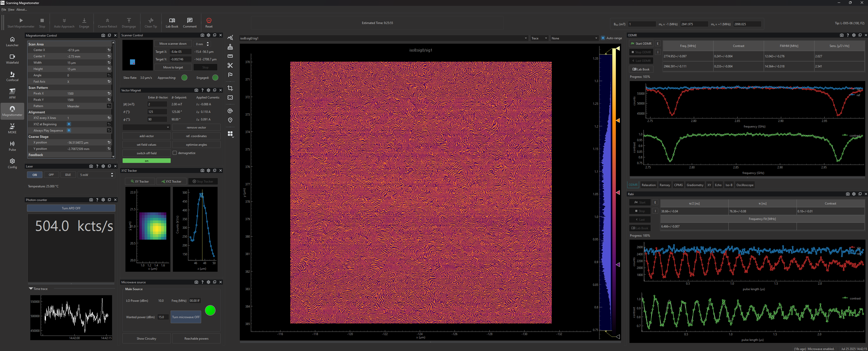Switch to the Confocal sidebar module
Viewport: 868px width, 351px height.
12,76
